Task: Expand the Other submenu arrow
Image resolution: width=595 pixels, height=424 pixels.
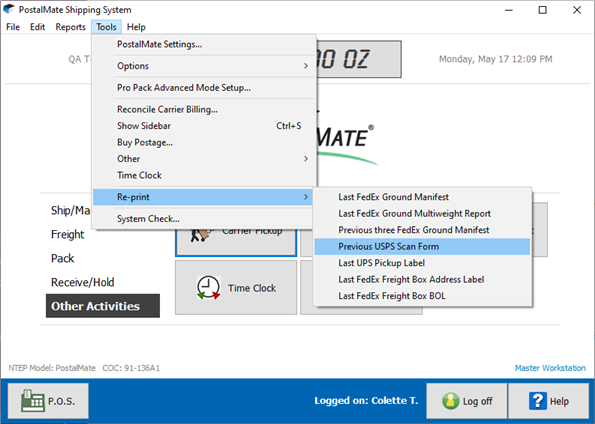Action: [x=306, y=159]
